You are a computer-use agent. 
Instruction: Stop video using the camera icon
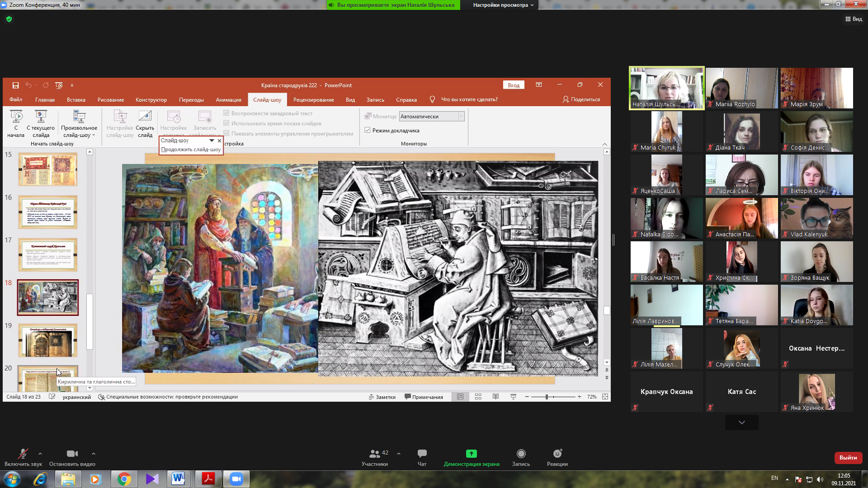[x=72, y=454]
